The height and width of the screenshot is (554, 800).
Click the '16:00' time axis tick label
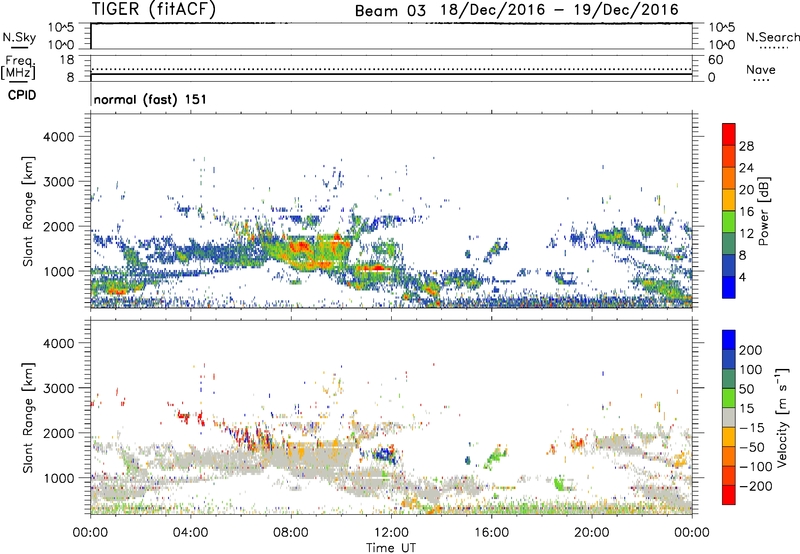tap(491, 533)
